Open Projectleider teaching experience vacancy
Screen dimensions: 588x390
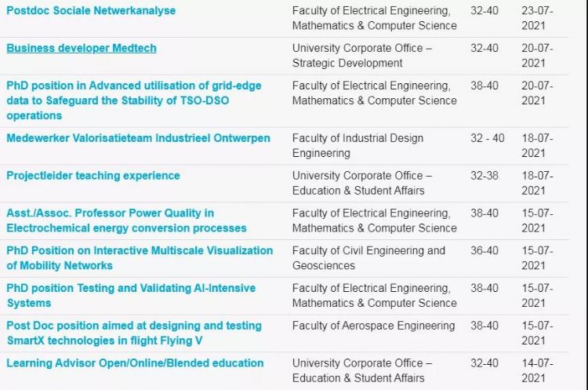[x=93, y=176]
